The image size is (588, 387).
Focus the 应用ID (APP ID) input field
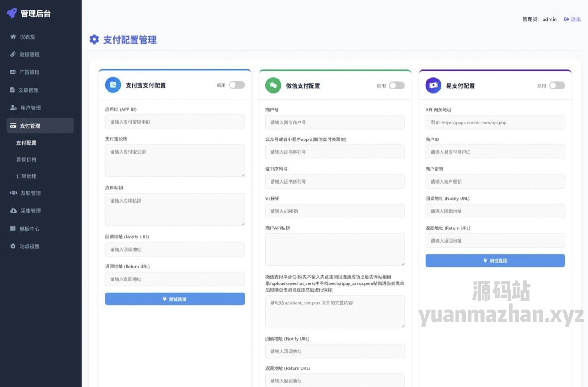pos(175,122)
